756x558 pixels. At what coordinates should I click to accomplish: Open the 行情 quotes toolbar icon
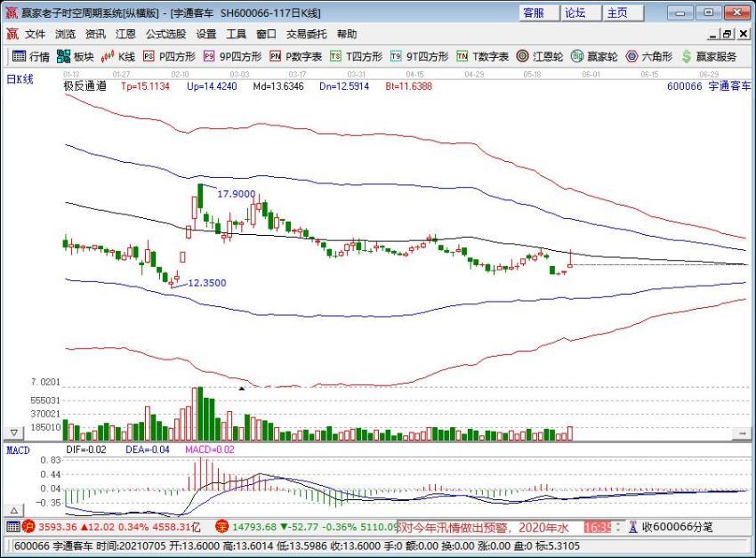[19, 56]
